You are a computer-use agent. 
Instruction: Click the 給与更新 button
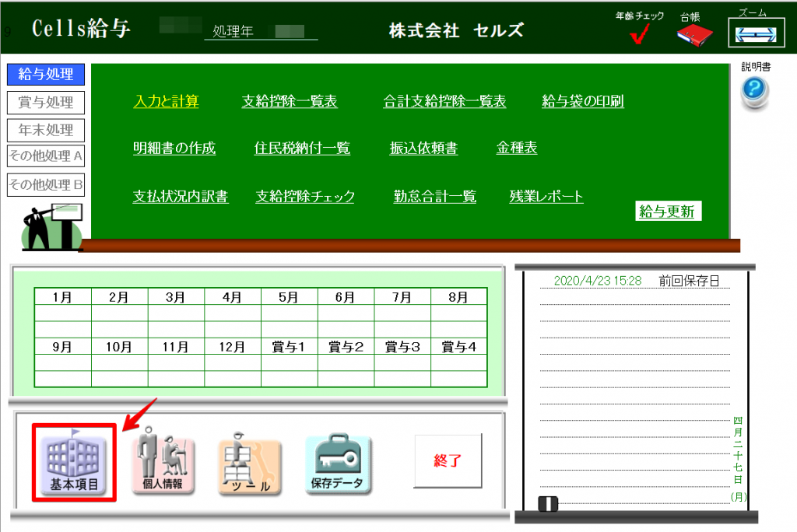pyautogui.click(x=668, y=211)
